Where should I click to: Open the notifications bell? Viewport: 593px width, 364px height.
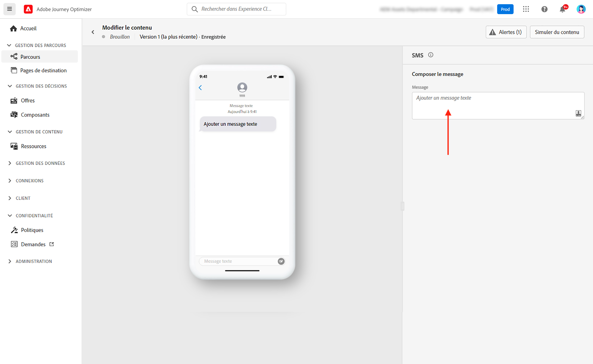click(562, 9)
